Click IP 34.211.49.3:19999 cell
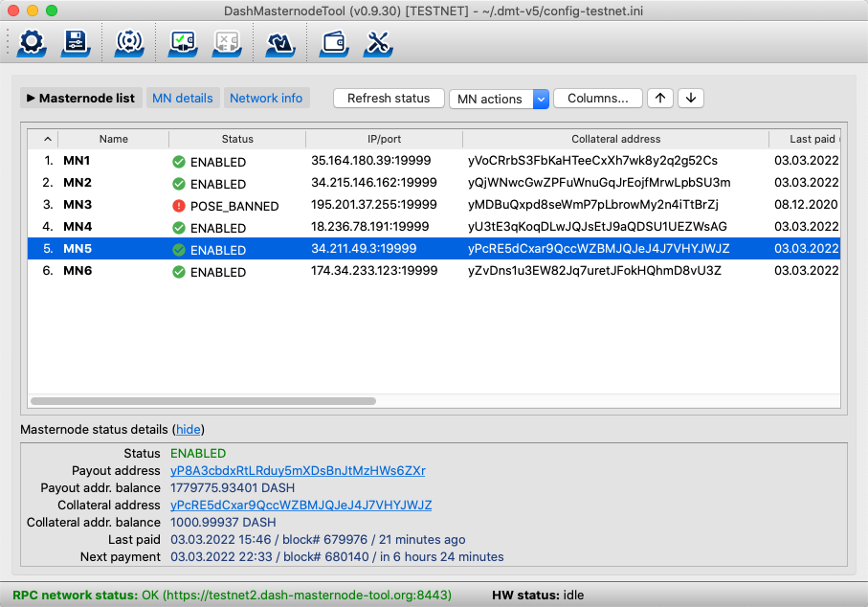The height and width of the screenshot is (607, 868). coord(364,249)
